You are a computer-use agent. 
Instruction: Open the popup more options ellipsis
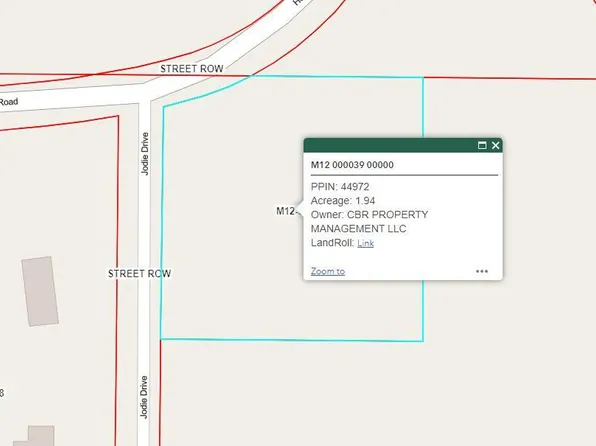point(482,271)
